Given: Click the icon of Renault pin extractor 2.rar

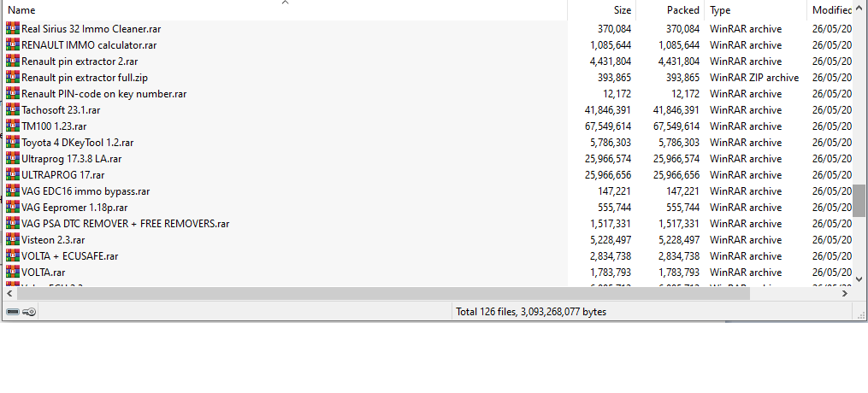Looking at the screenshot, I should click(x=13, y=62).
